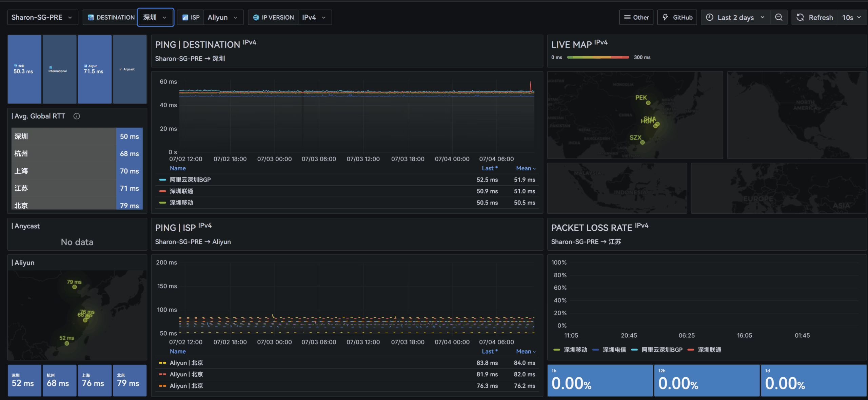Open the ISP Aliyun dropdown
The height and width of the screenshot is (400, 868).
point(223,17)
